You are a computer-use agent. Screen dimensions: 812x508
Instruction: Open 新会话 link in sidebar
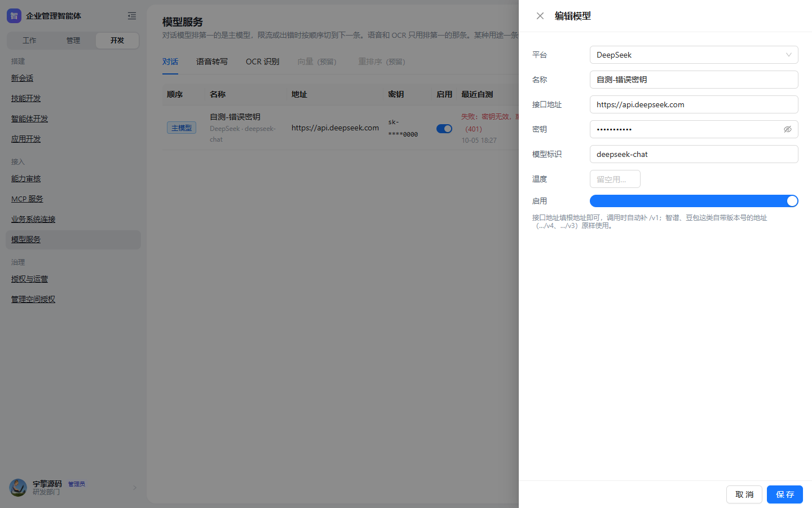click(x=23, y=78)
